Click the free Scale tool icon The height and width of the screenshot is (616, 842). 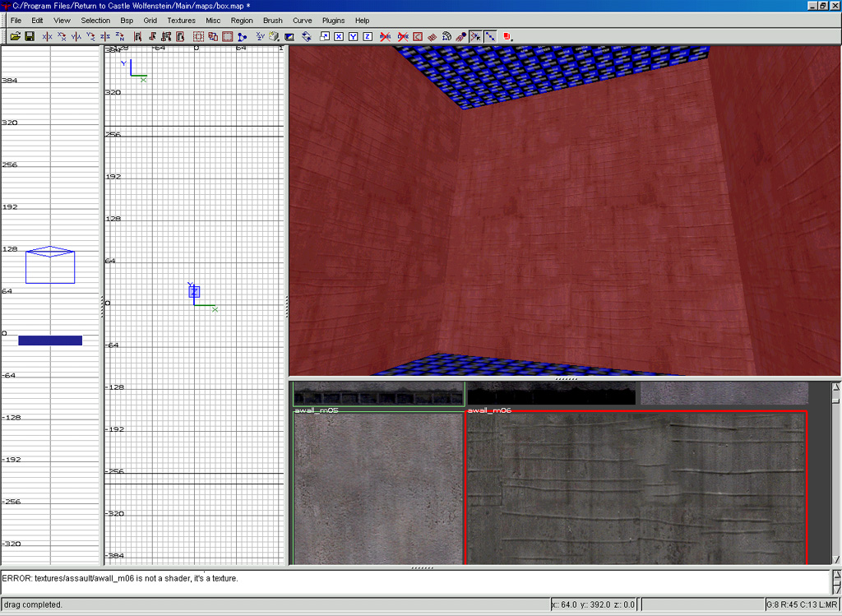[324, 36]
